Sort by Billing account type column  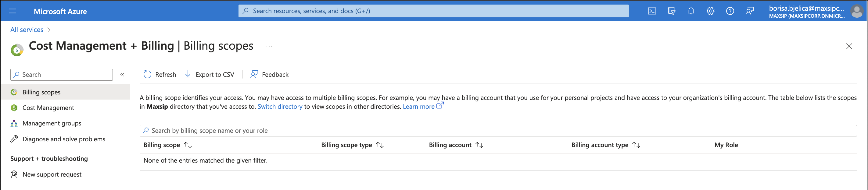(x=605, y=145)
